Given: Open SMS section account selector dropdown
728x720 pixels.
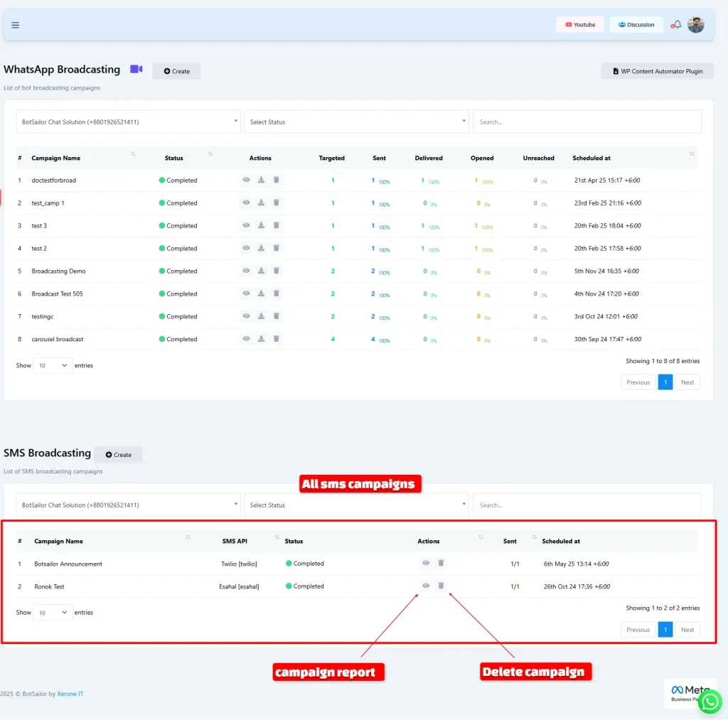Looking at the screenshot, I should [x=128, y=505].
